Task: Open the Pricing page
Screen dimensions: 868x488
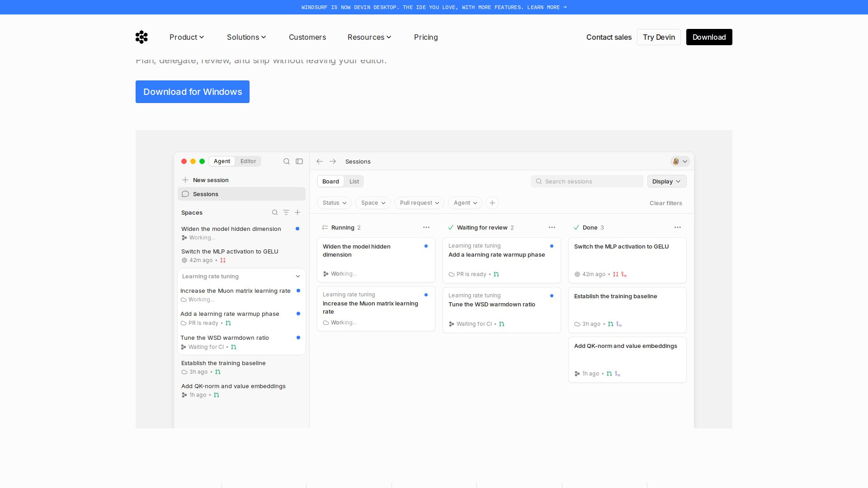Action: point(426,37)
